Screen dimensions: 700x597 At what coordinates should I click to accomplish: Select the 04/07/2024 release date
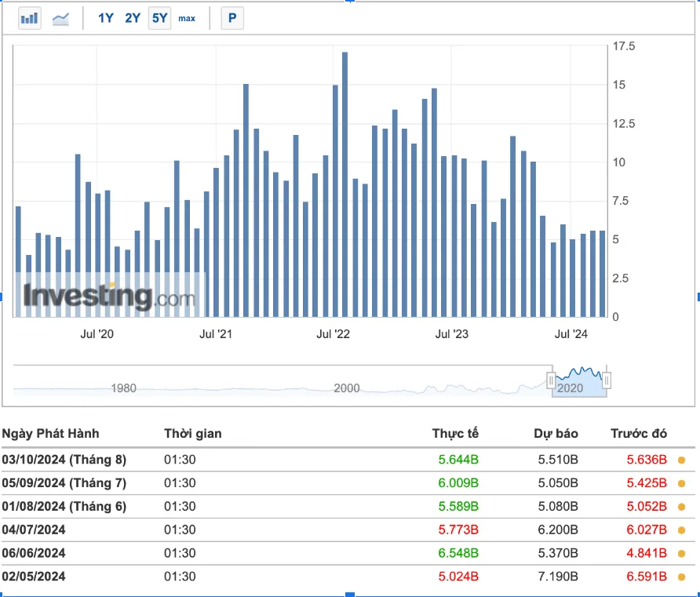coord(34,530)
